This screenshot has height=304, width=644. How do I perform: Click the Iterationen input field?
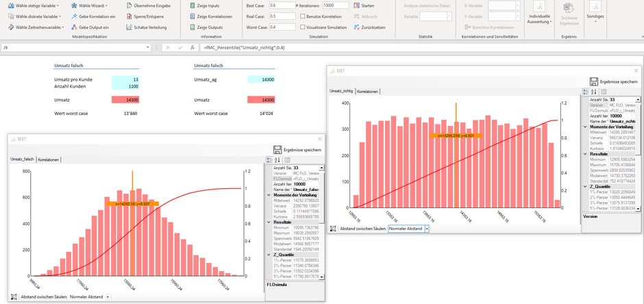[x=336, y=5]
